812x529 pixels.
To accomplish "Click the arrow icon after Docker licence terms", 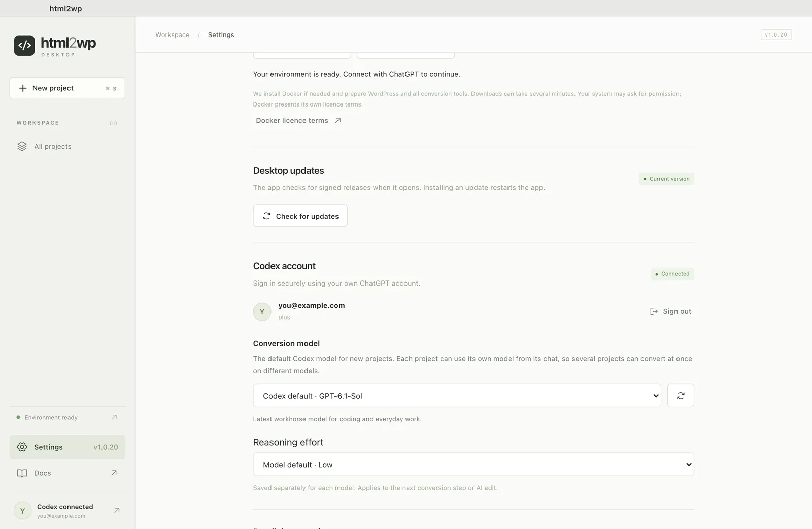I will [337, 120].
